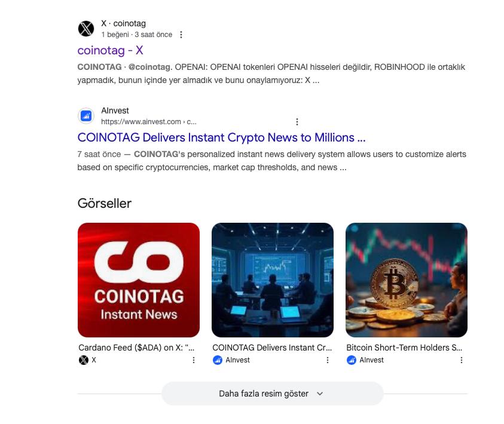Click the X source icon under Cardano Feed image

[84, 360]
